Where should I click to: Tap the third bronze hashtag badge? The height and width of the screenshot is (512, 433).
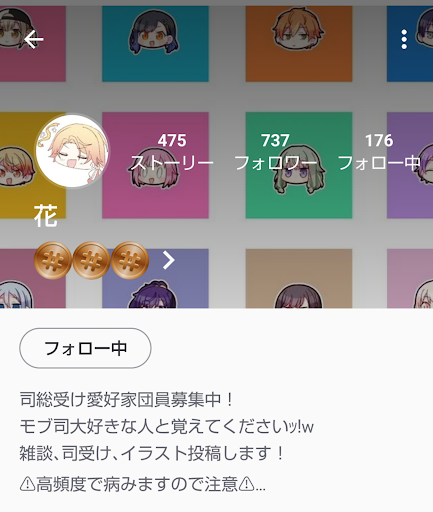pyautogui.click(x=130, y=260)
